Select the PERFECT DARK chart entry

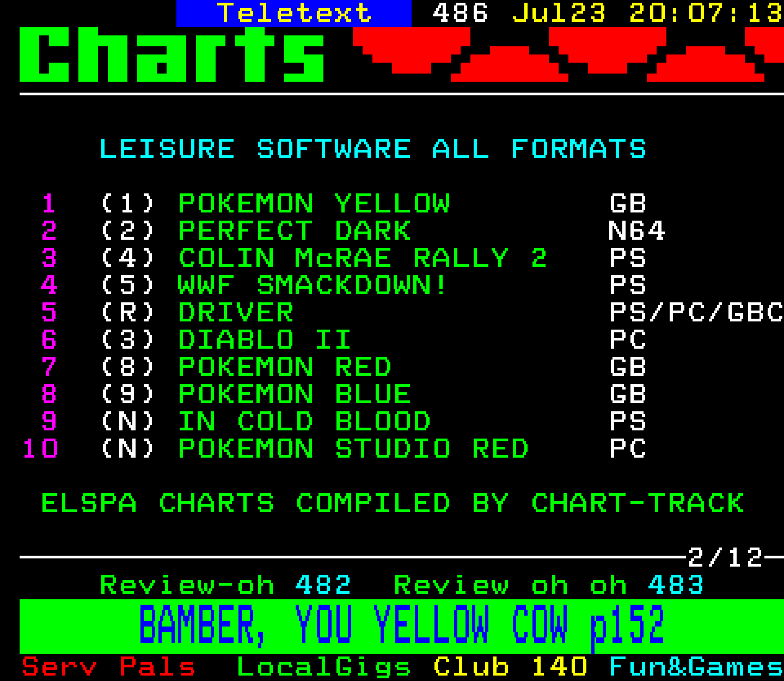295,231
